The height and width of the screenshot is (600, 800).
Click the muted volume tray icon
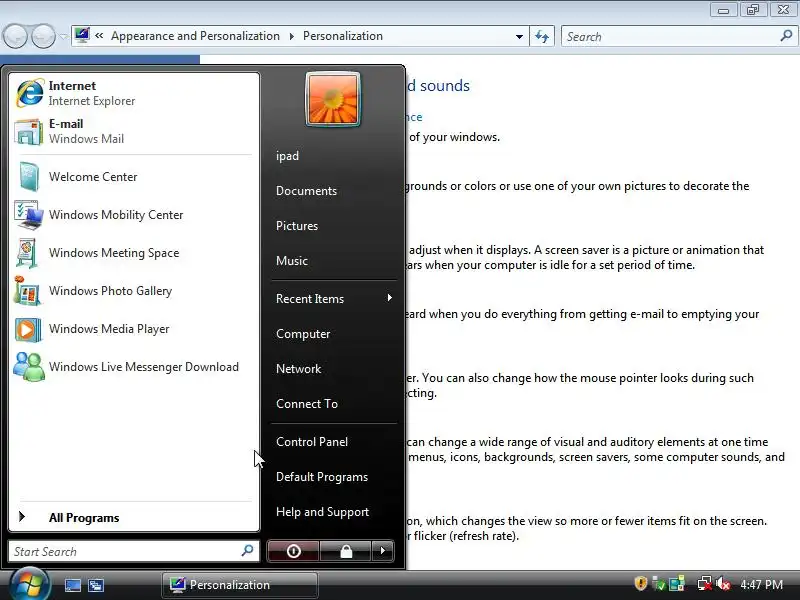point(723,583)
